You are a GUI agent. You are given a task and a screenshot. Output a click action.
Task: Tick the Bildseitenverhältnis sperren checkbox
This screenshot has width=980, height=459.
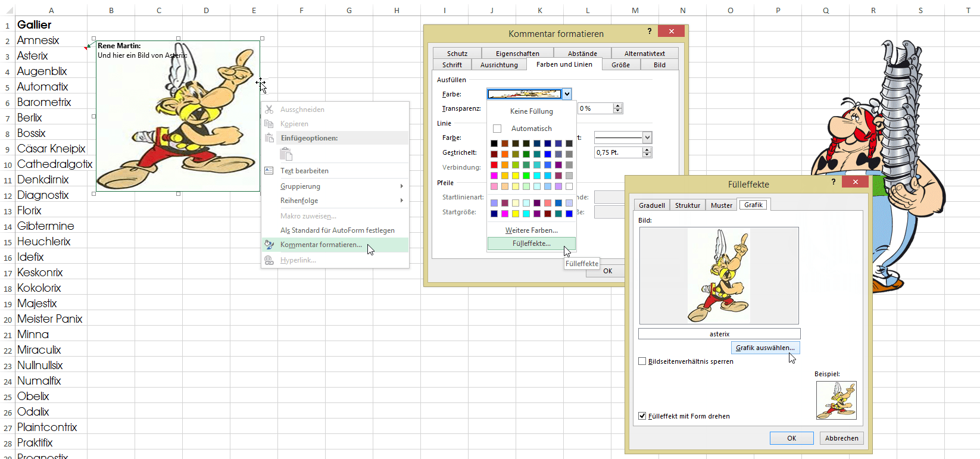coord(642,361)
